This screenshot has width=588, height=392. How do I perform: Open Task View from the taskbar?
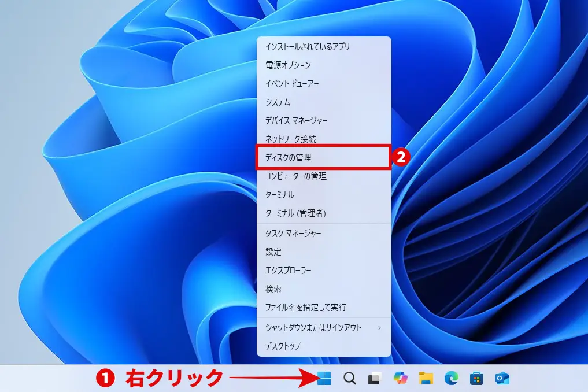375,379
